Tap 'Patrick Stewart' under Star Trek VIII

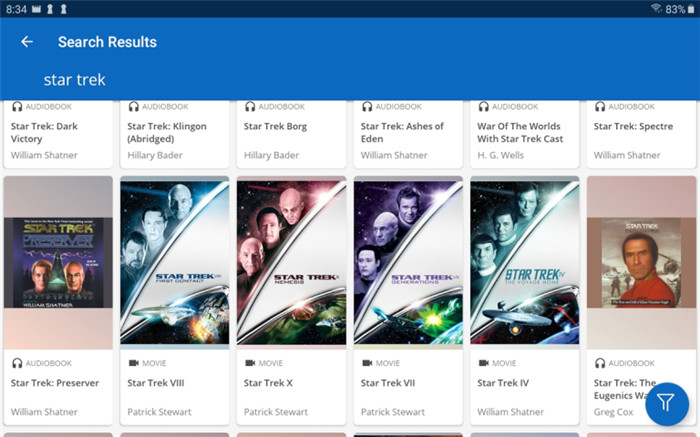click(159, 412)
